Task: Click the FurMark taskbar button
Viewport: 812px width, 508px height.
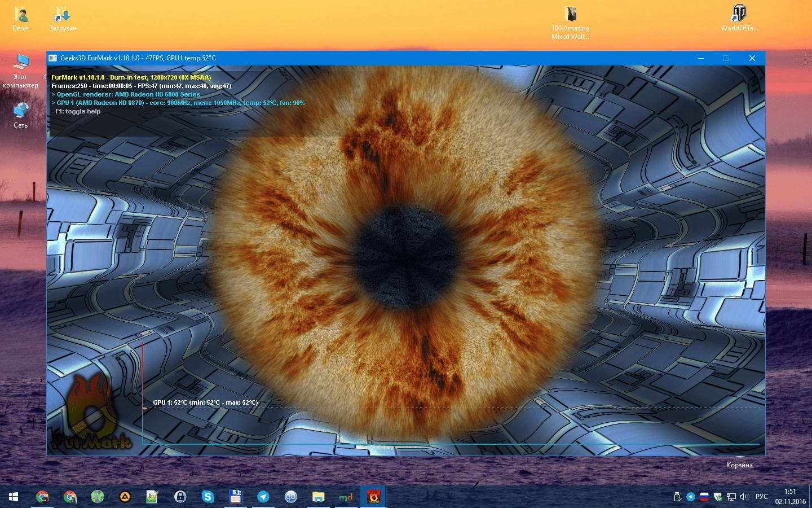Action: (x=373, y=497)
